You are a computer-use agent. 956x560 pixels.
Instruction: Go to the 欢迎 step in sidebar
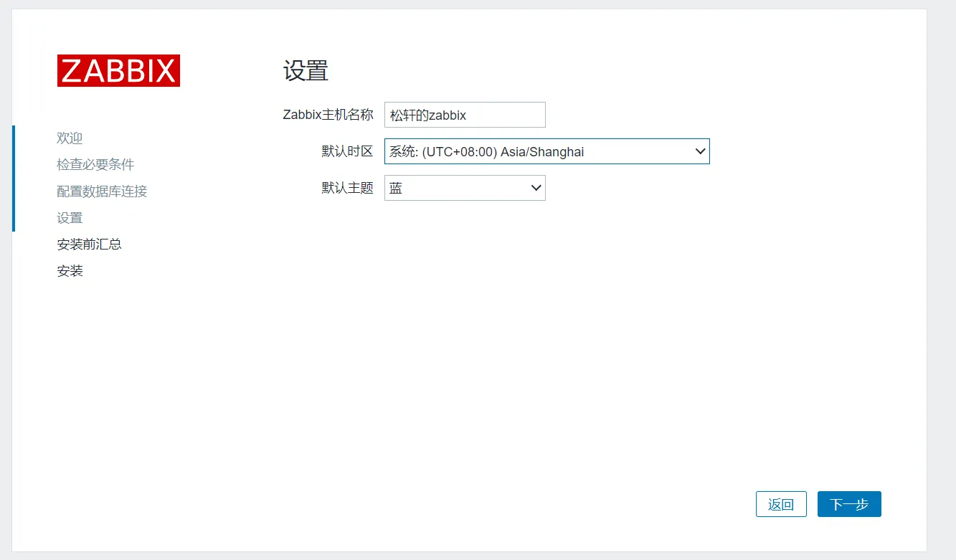coord(70,138)
